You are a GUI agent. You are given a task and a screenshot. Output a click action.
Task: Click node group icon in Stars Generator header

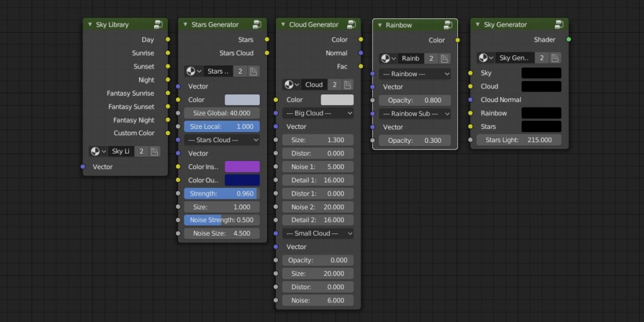257,25
